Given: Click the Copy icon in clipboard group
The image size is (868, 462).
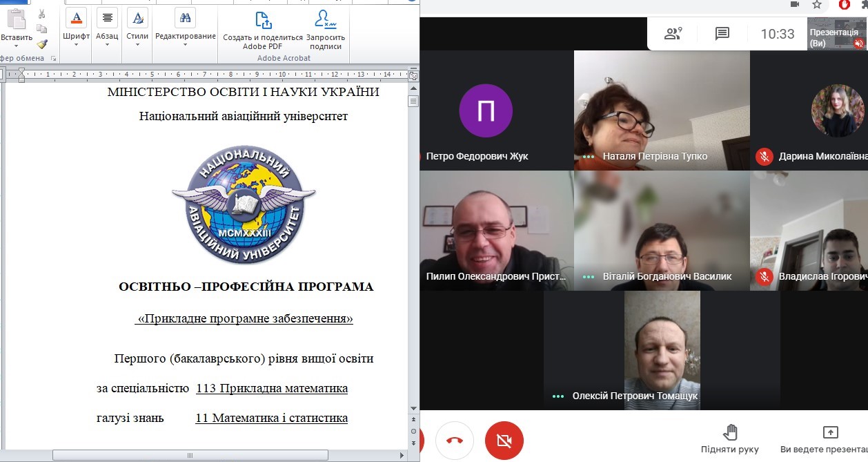Looking at the screenshot, I should pyautogui.click(x=42, y=29).
